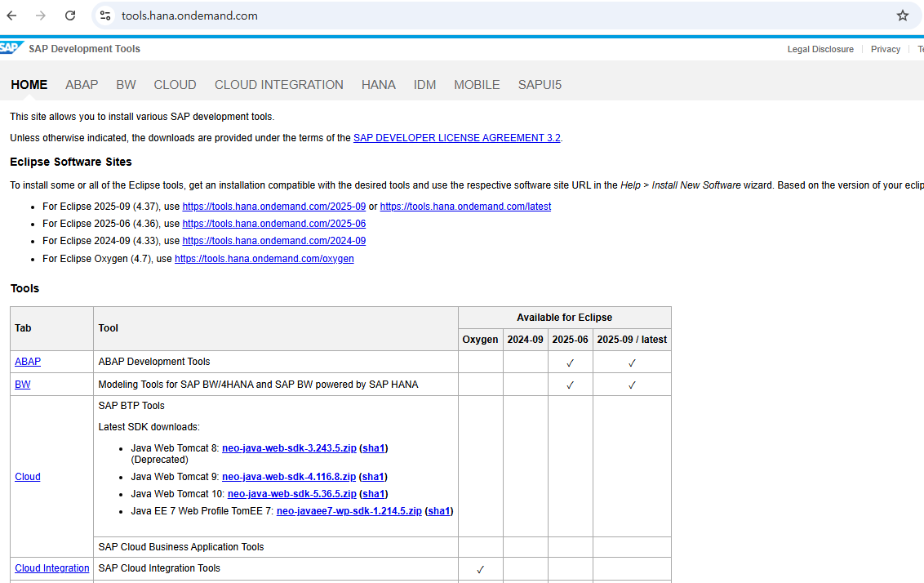This screenshot has height=583, width=924.
Task: Open the HOME tab
Action: [29, 85]
